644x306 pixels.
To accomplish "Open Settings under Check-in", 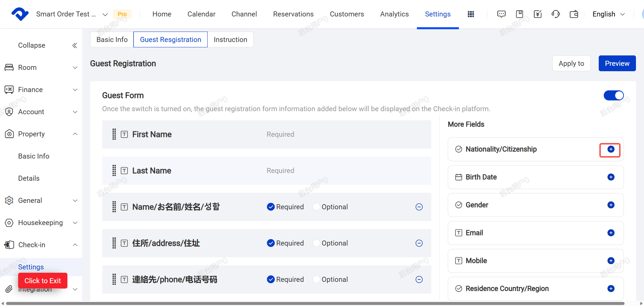I will [x=31, y=267].
